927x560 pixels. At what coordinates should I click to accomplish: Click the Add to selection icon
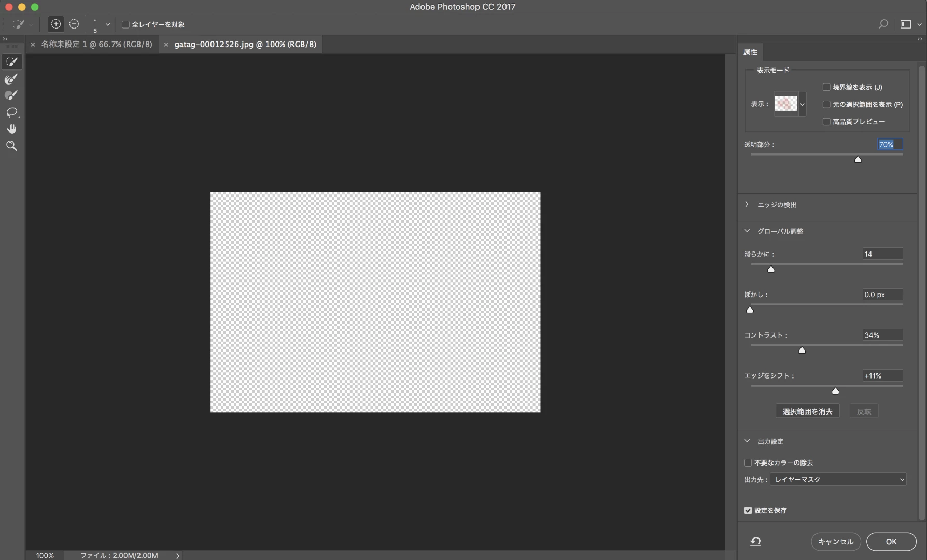(56, 24)
